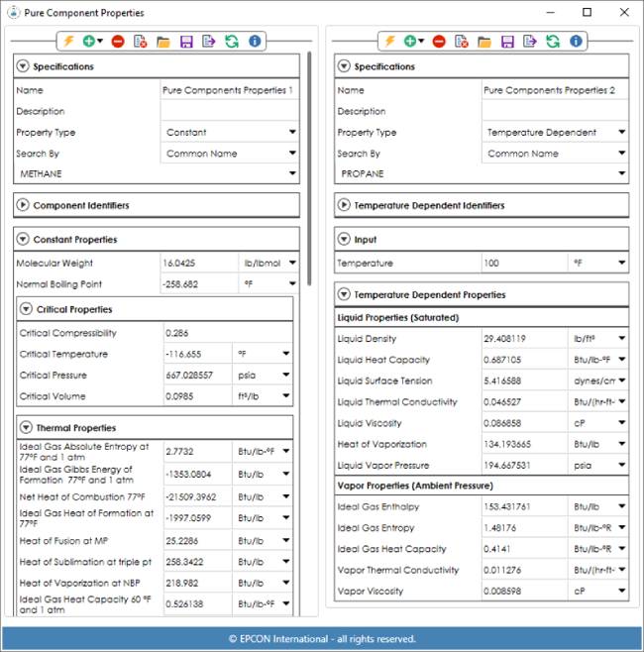Click the export icon in the right panel toolbar
This screenshot has width=644, height=652.
[x=530, y=42]
